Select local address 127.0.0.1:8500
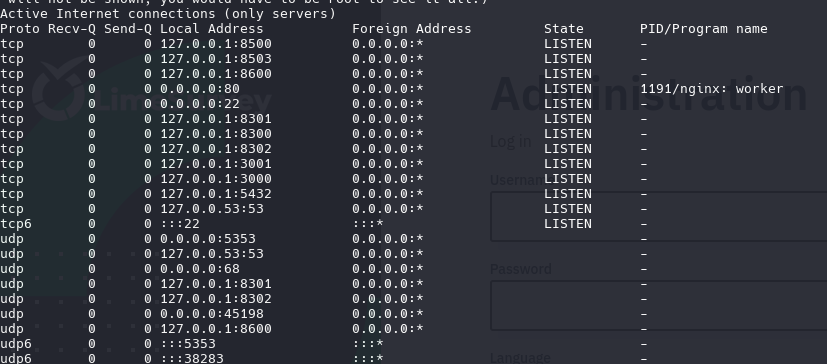The height and width of the screenshot is (364, 827). (216, 44)
